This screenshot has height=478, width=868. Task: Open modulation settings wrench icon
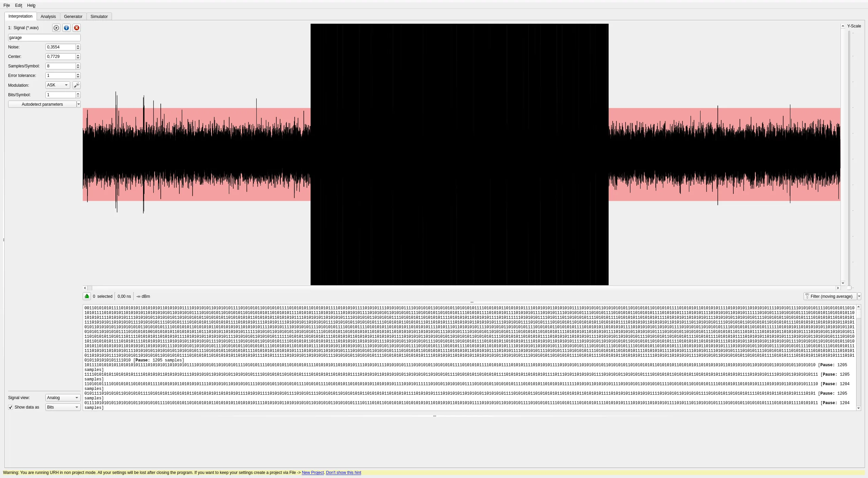77,85
